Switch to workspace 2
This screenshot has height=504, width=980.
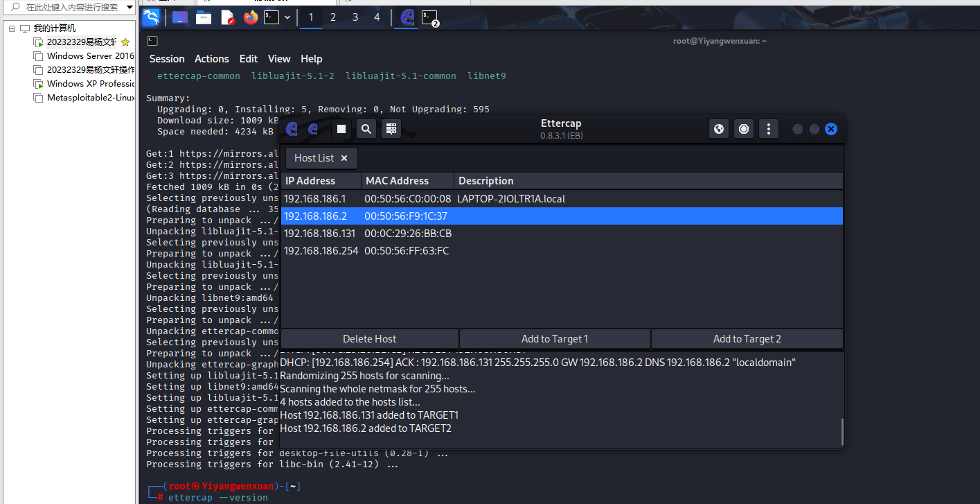(x=333, y=17)
